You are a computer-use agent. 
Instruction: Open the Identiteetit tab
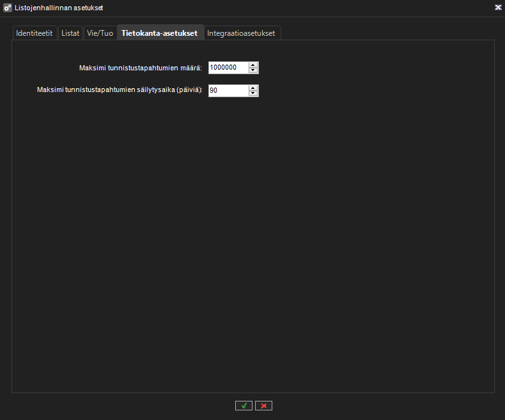click(35, 33)
